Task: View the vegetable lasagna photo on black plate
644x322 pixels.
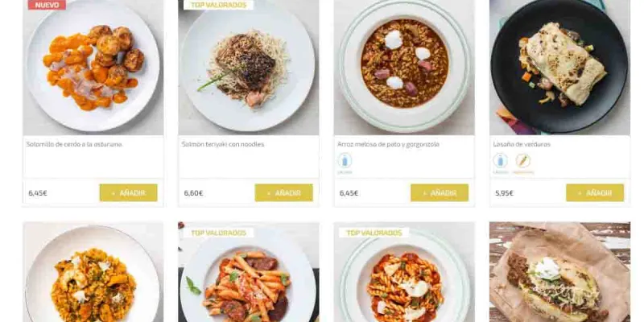Action: pos(559,68)
